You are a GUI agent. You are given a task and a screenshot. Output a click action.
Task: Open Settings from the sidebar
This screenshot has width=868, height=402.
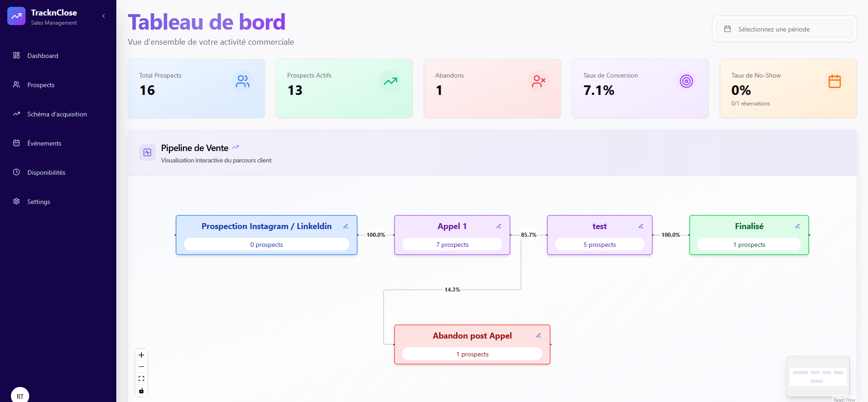[x=38, y=202]
